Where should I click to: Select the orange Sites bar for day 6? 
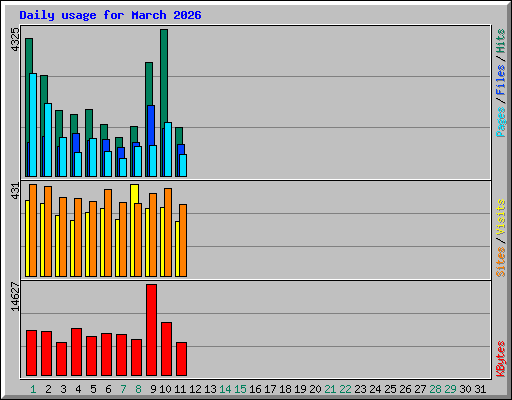point(108,233)
